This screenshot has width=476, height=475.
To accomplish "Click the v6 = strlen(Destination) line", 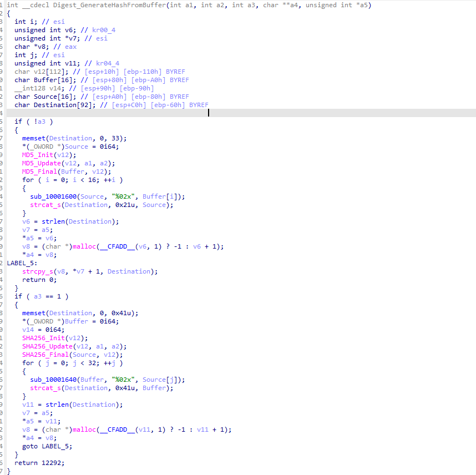I will pyautogui.click(x=70, y=221).
